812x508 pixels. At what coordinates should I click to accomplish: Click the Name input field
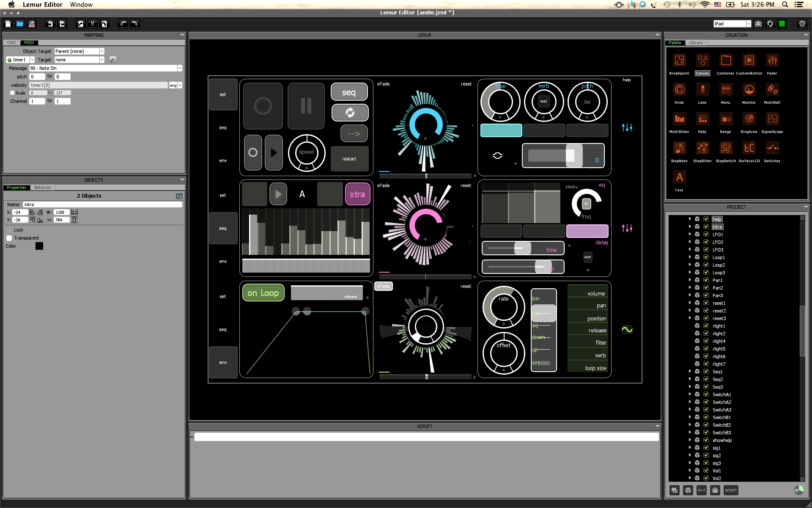click(102, 205)
